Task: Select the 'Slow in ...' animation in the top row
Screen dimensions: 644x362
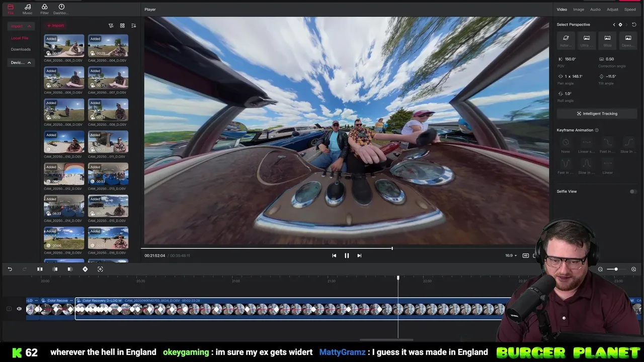Action: [628, 145]
